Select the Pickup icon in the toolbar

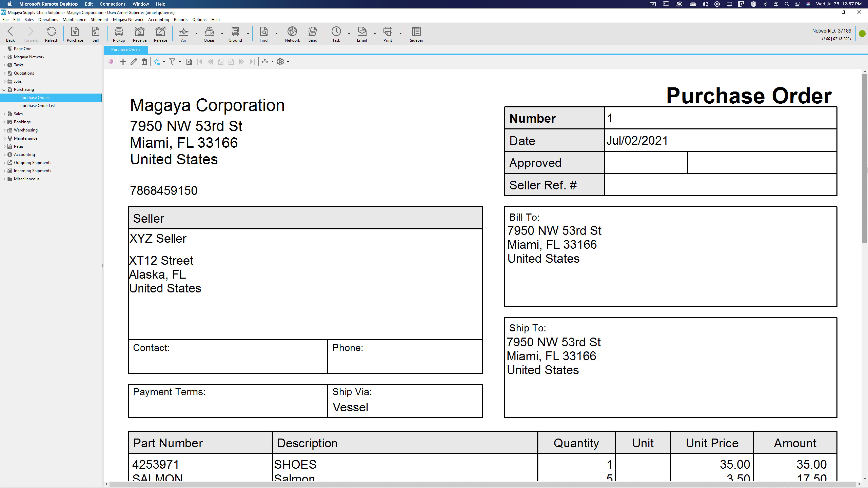[x=119, y=34]
